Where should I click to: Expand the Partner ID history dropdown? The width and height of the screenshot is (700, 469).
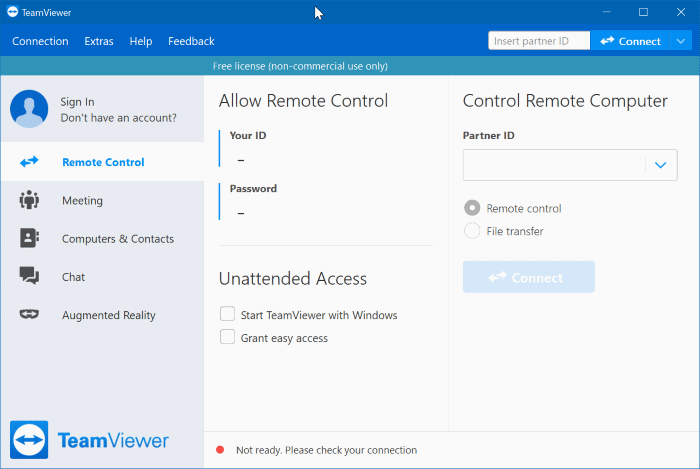click(x=661, y=165)
